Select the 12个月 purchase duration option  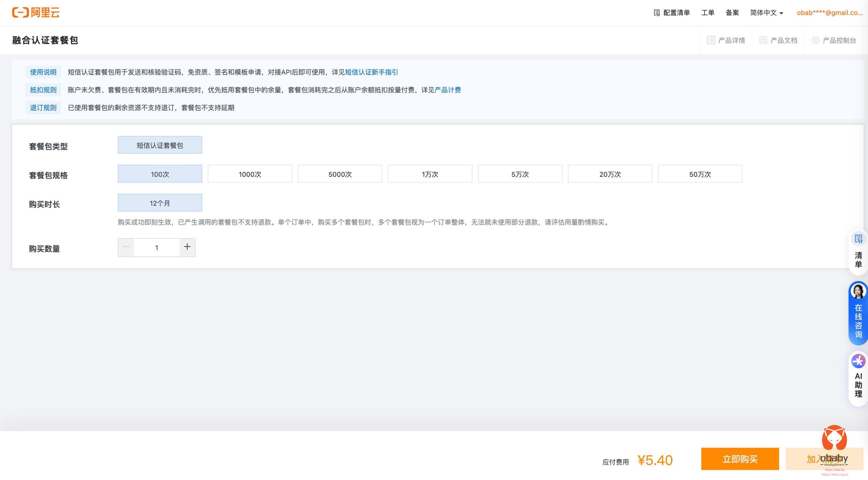[160, 203]
